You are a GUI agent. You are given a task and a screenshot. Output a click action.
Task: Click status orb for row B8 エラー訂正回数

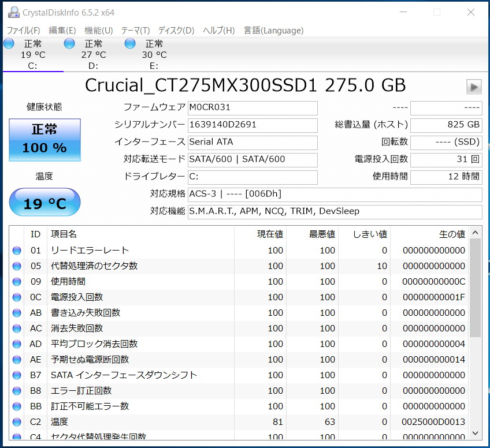[17, 391]
